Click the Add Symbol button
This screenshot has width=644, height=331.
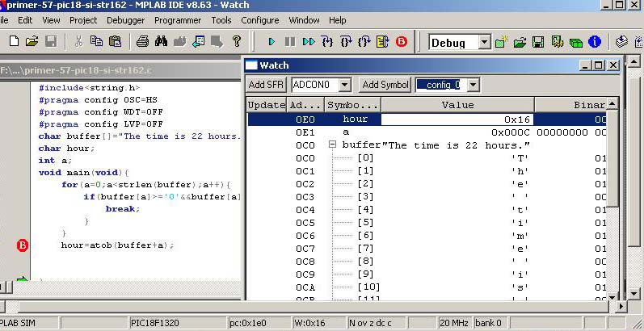pos(385,85)
